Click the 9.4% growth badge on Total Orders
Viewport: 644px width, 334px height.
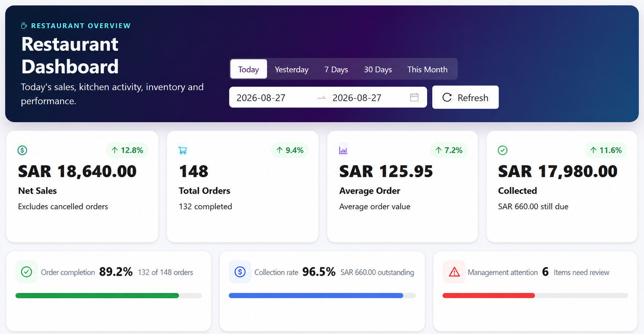(290, 150)
